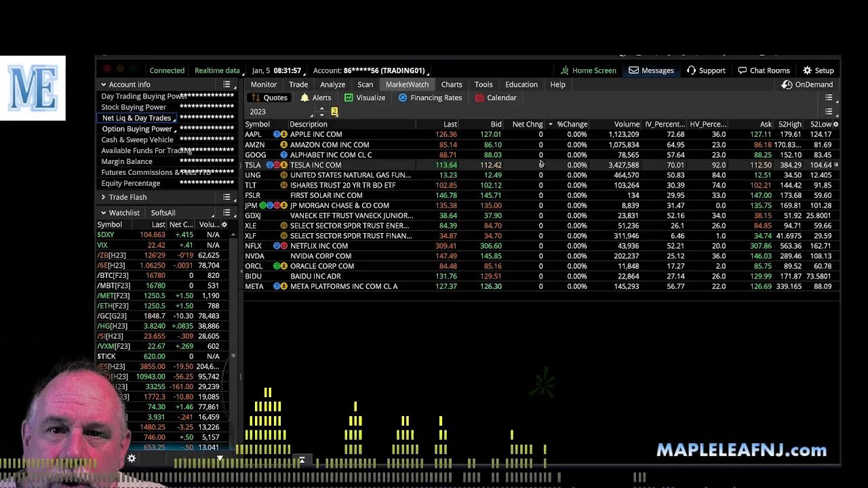Open the Calendar sub-tab
The height and width of the screenshot is (488, 868).
coord(496,98)
